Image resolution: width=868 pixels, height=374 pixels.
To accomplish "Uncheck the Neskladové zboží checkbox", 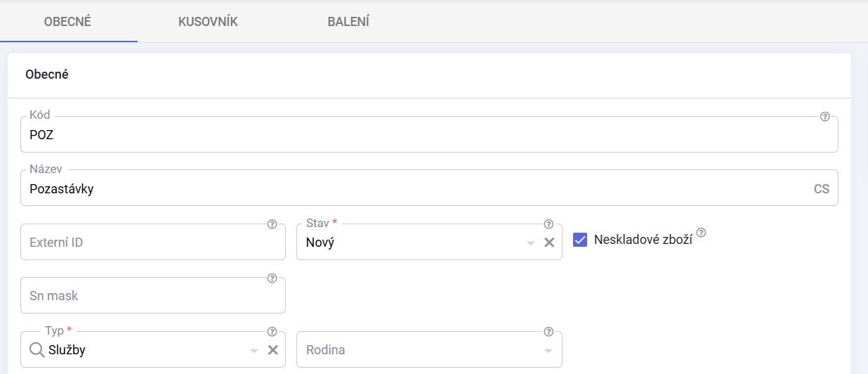I will (x=580, y=240).
